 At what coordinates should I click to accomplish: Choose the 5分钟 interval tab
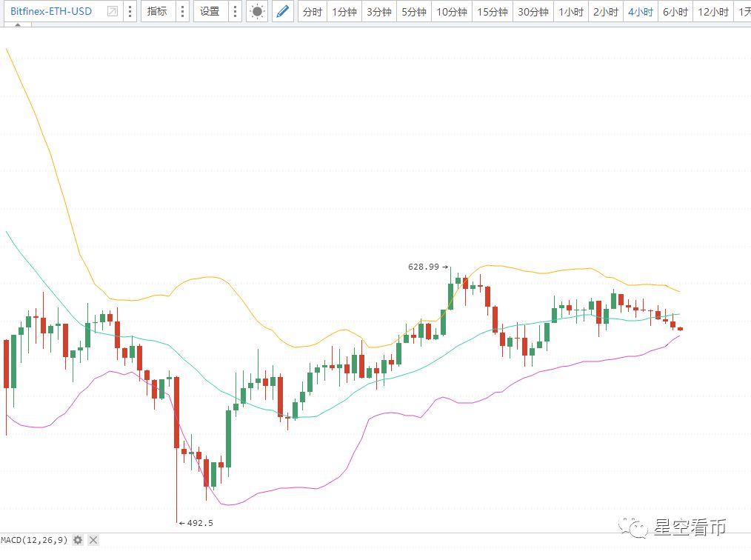click(414, 12)
